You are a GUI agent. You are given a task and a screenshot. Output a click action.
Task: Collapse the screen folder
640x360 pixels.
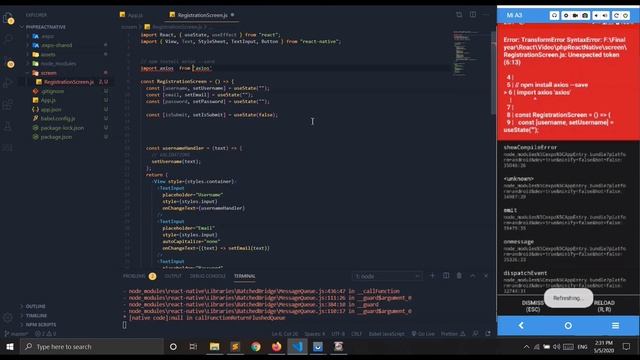pos(48,73)
